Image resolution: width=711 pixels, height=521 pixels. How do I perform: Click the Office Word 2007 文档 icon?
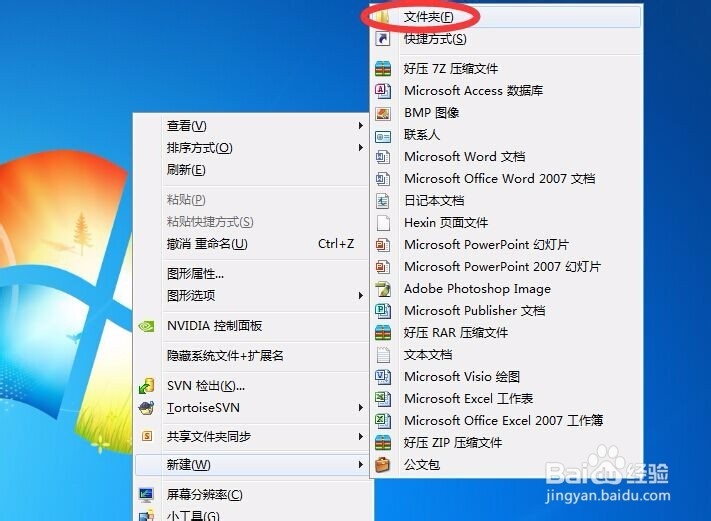click(383, 179)
